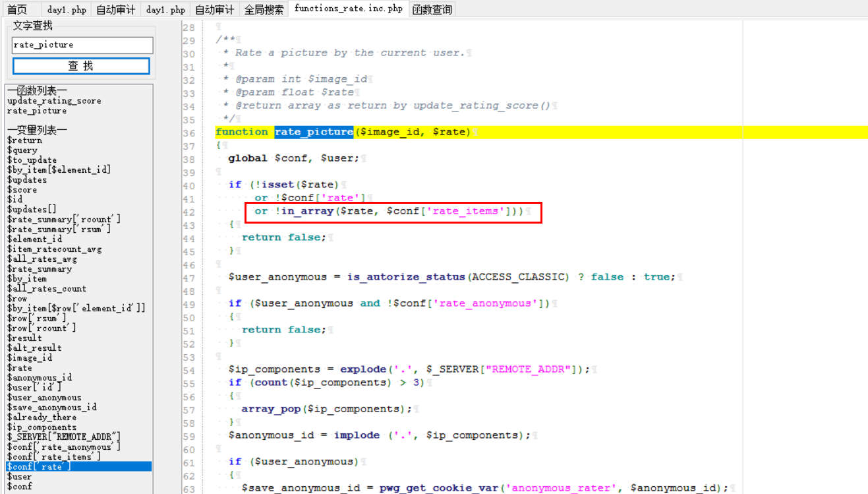Select $score in the variable list
The width and height of the screenshot is (868, 494).
(x=22, y=190)
